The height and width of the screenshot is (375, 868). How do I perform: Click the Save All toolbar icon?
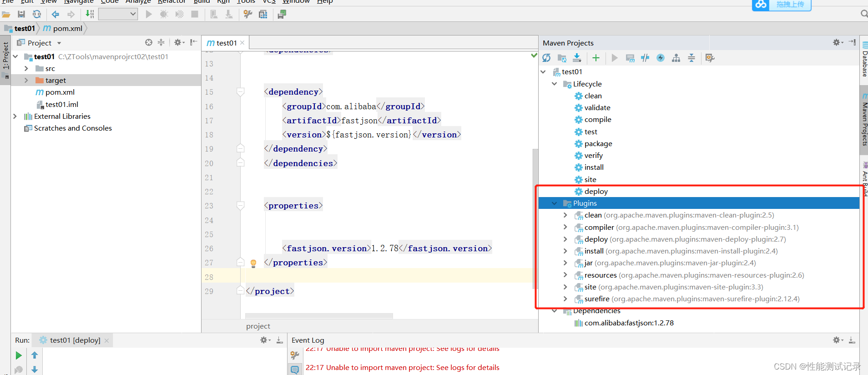pos(21,14)
